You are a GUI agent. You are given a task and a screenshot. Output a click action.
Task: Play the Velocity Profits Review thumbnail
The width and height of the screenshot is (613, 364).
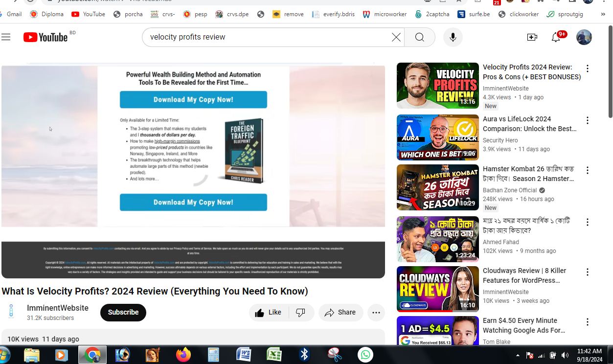pyautogui.click(x=438, y=86)
